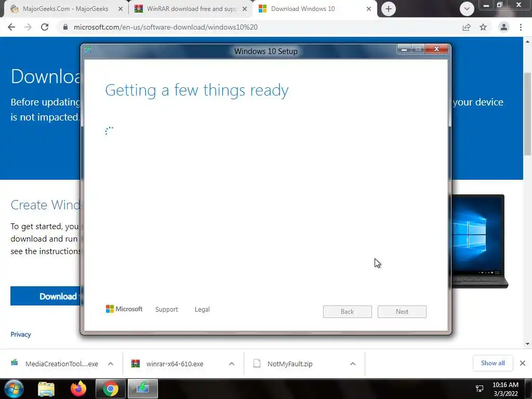Click Windows 10 Setup taskbar icon
Image resolution: width=532 pixels, height=399 pixels.
[x=142, y=389]
